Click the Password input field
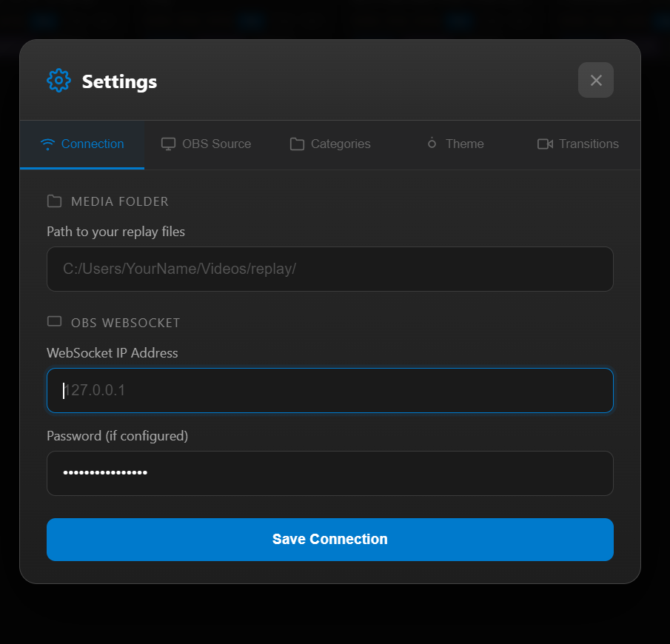The width and height of the screenshot is (670, 644). pos(330,473)
